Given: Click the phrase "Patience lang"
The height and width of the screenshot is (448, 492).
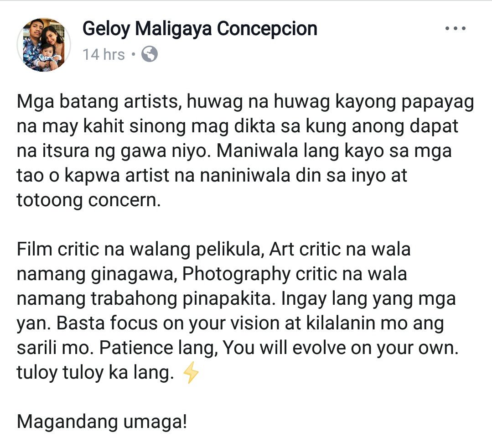Looking at the screenshot, I should 158,348.
